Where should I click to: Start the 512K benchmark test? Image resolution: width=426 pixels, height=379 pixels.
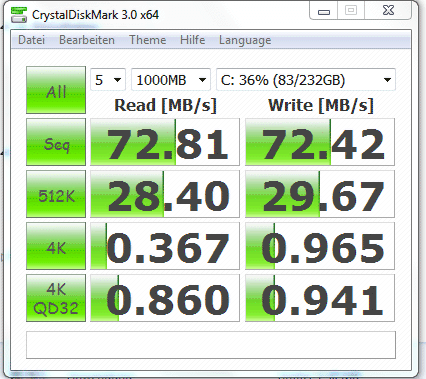pyautogui.click(x=56, y=194)
